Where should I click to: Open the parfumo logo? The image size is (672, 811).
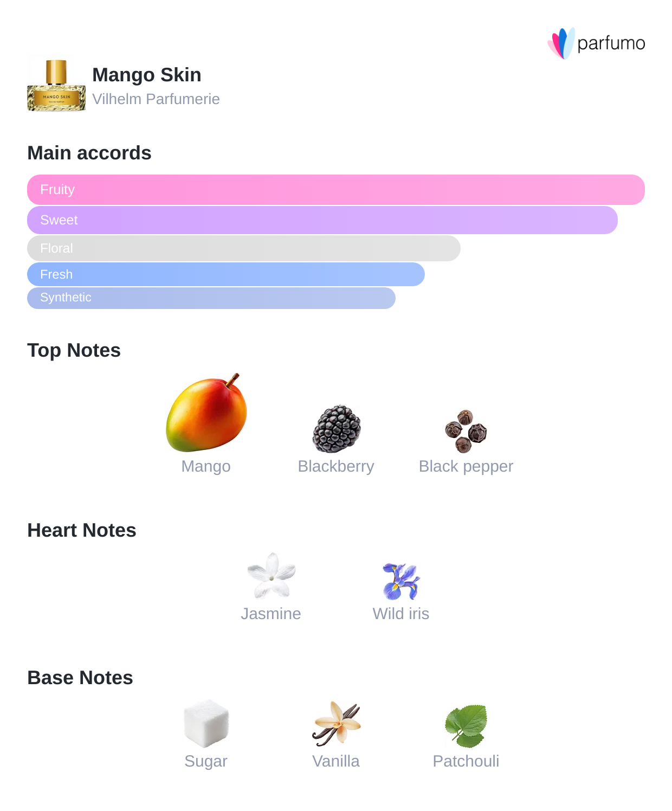pos(596,43)
